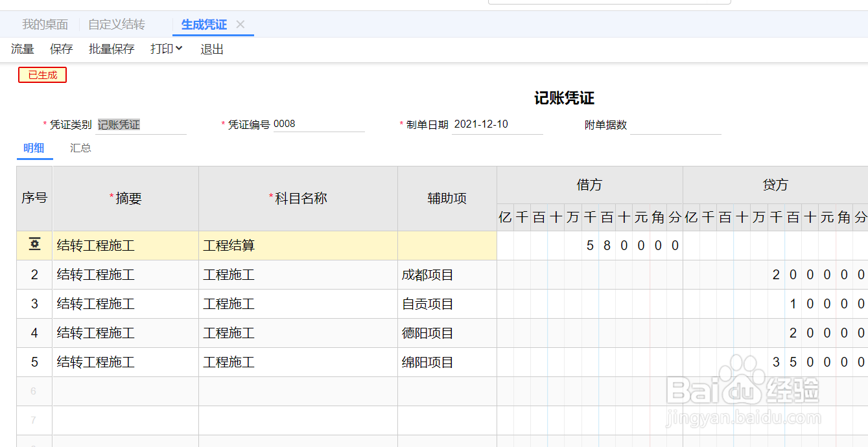Switch to the 汇总 tab
Image resolution: width=868 pixels, height=447 pixels.
tap(80, 148)
